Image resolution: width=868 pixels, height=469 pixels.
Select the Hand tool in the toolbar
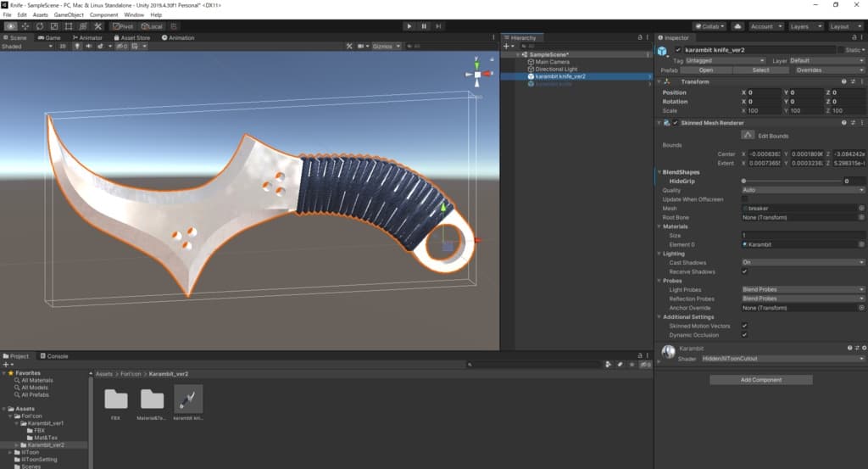pos(10,26)
